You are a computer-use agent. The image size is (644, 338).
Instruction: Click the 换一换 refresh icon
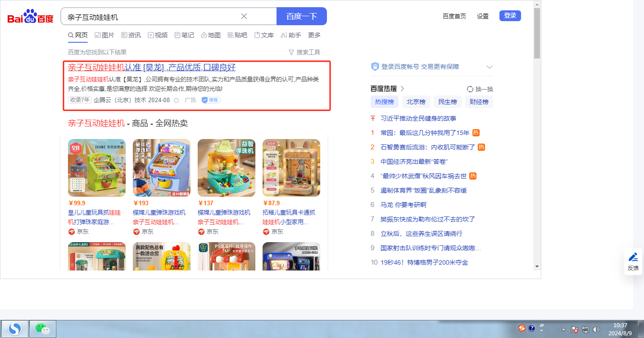(470, 89)
